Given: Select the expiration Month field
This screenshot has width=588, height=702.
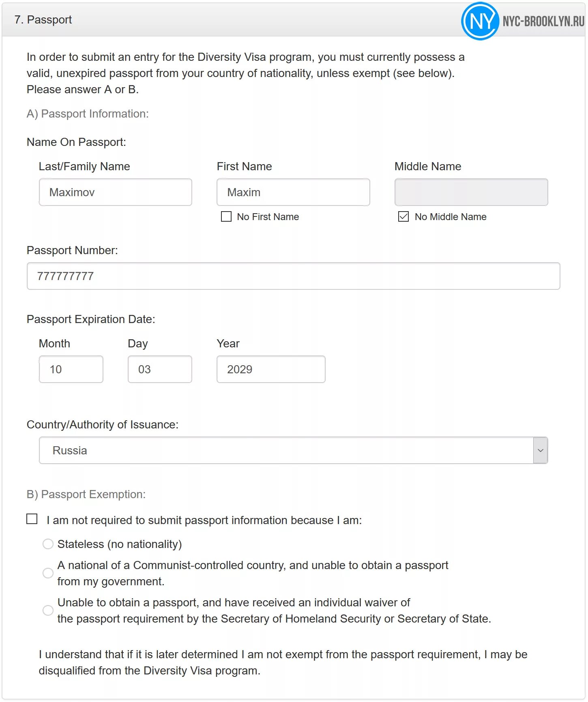Looking at the screenshot, I should [x=71, y=369].
